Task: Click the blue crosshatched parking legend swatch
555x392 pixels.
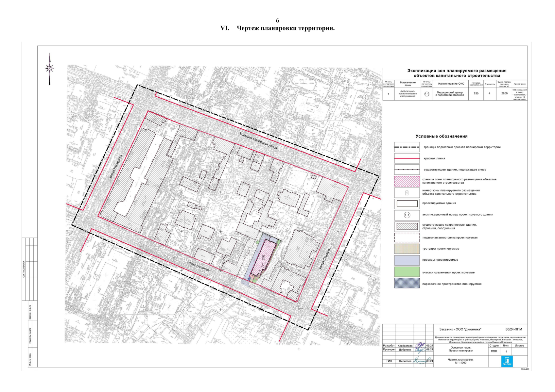Action: 407,283
